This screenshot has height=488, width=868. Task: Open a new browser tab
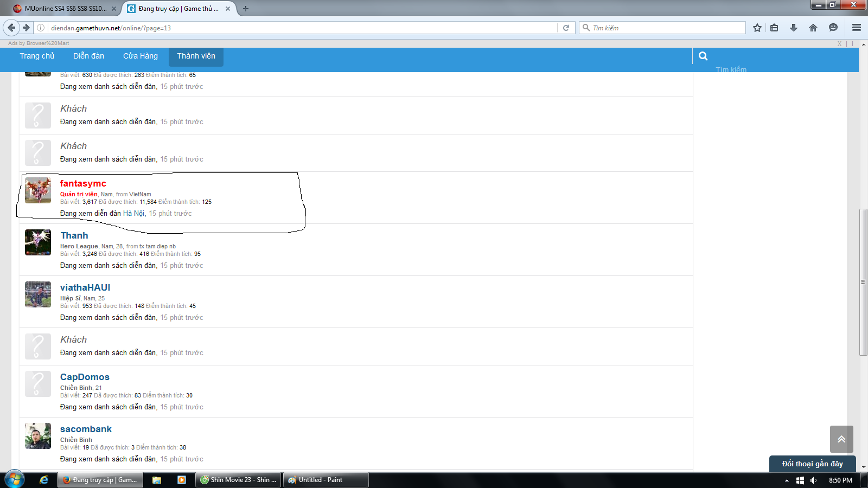[x=246, y=9]
